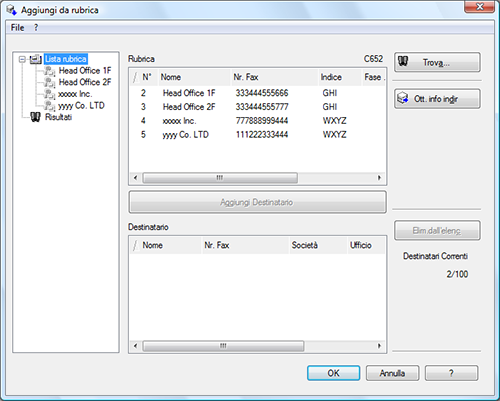Sort Rubrica list by Indice column header
The image size is (500, 401).
coord(340,77)
